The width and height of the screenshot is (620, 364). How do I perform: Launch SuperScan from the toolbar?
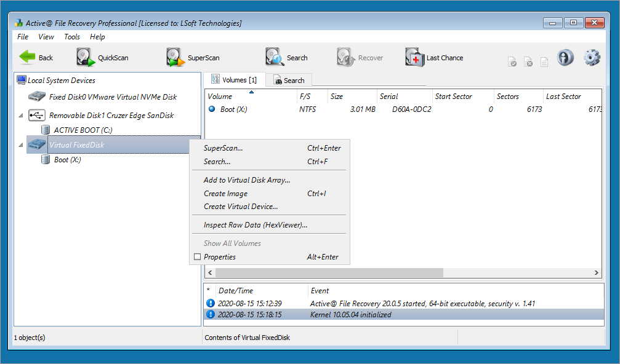point(192,58)
